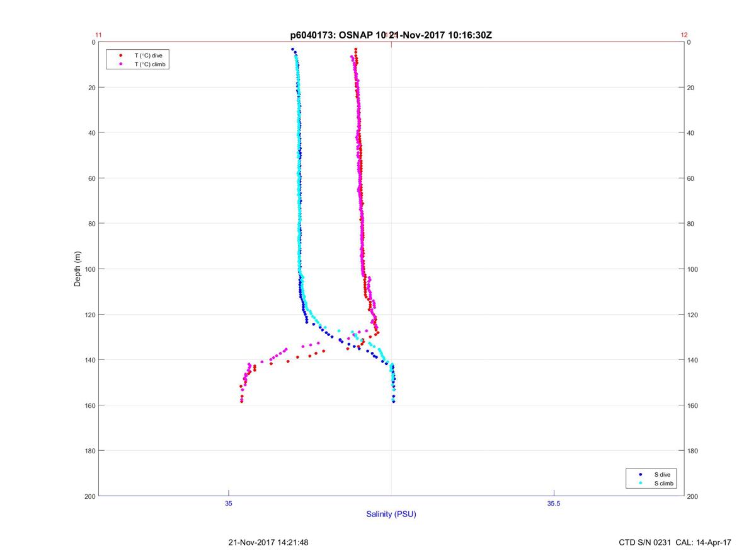The height and width of the screenshot is (558, 756).
Task: Click the 'CTD S/N 0231 CAL: 14-Apr-17' footer text
Action: point(675,542)
